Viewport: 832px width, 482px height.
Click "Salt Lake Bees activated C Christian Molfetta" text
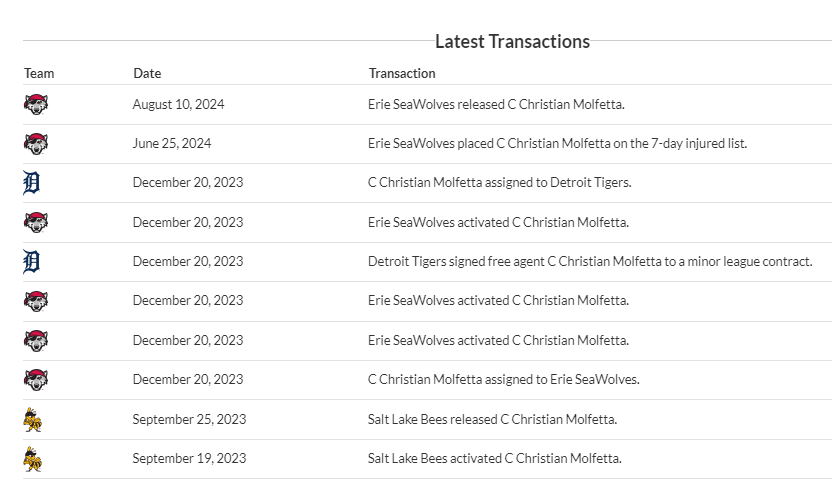point(494,459)
